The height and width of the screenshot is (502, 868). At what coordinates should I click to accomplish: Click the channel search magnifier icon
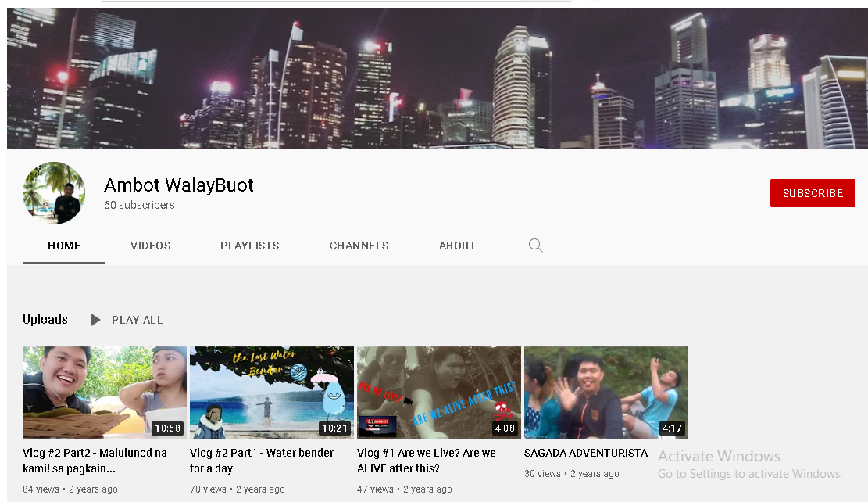[535, 246]
